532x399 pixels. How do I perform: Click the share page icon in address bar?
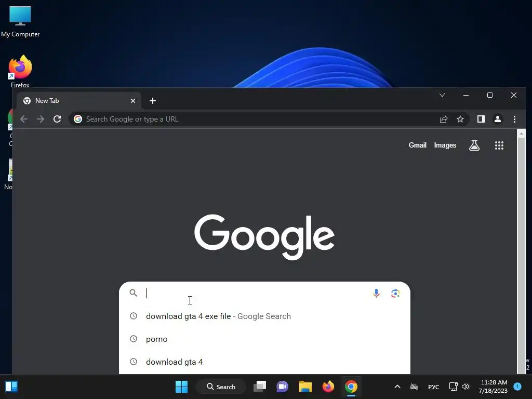(x=444, y=119)
